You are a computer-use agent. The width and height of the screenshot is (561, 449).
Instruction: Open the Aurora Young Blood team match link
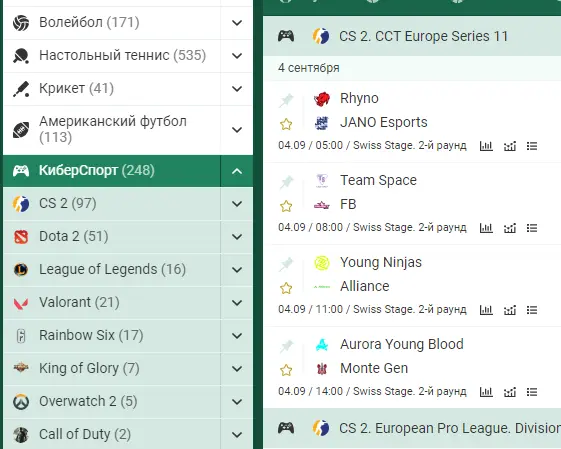click(x=401, y=344)
